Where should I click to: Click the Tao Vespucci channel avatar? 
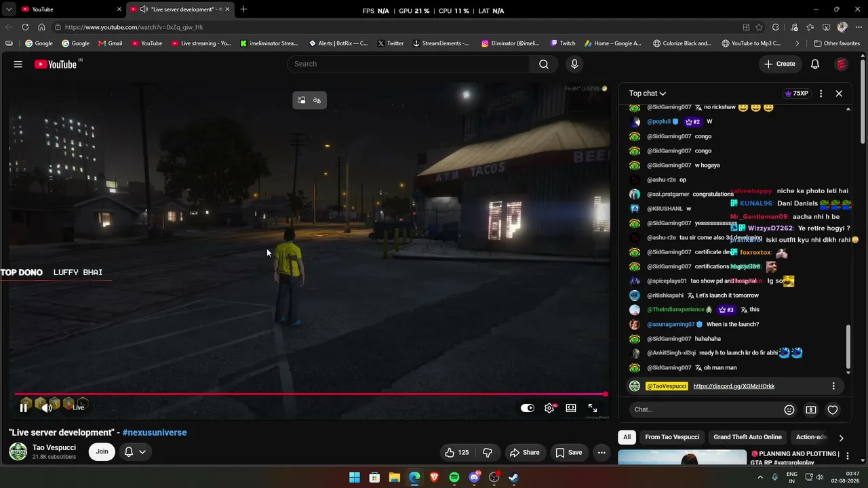18,451
